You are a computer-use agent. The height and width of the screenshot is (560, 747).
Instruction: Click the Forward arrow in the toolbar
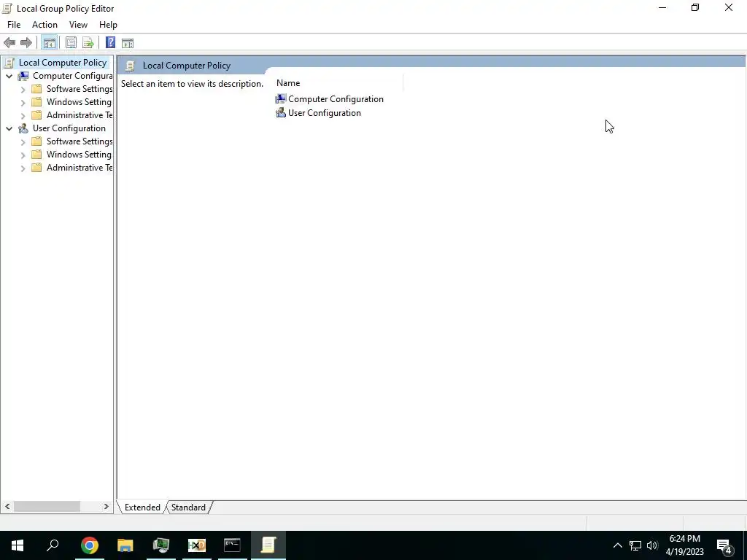pyautogui.click(x=26, y=43)
